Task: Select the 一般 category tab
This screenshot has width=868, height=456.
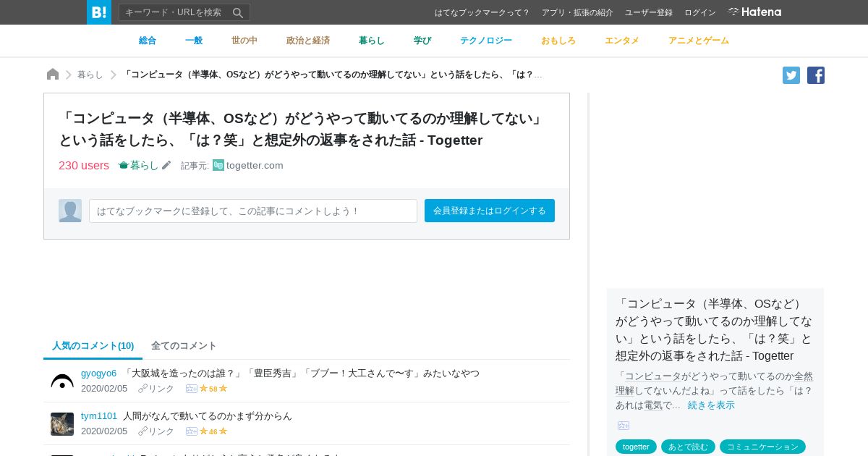Action: tap(194, 41)
